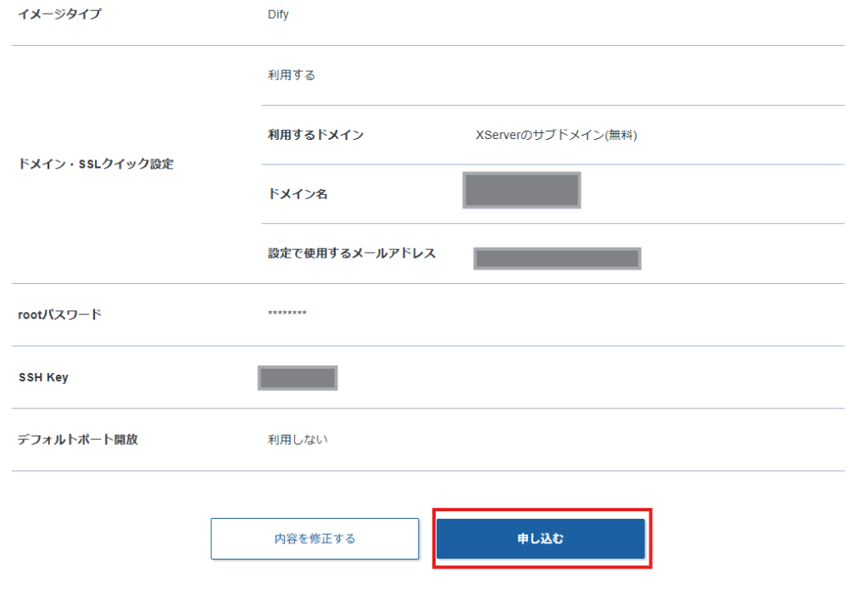Viewport: 868px width, 607px height.
Task: Click the イメージタイプ row label
Action: [59, 14]
